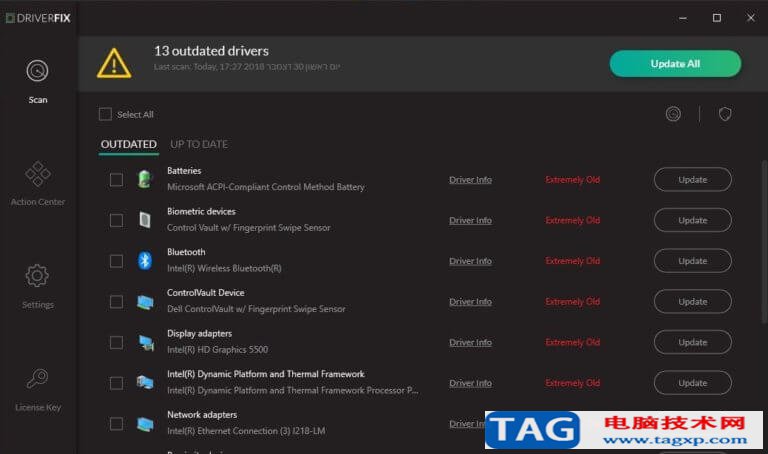
Task: Click the '13 outdated drivers' heading
Action: [212, 51]
